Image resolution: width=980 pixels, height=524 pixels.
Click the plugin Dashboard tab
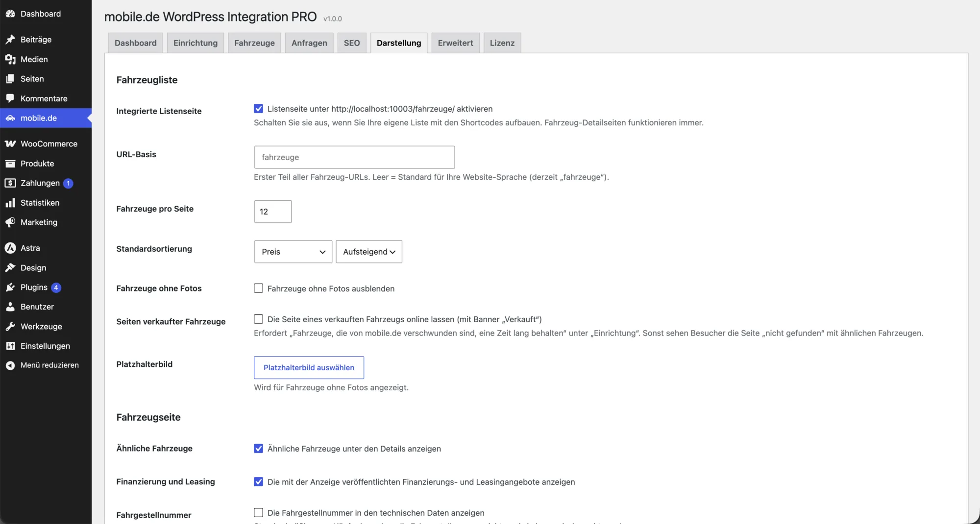[136, 43]
